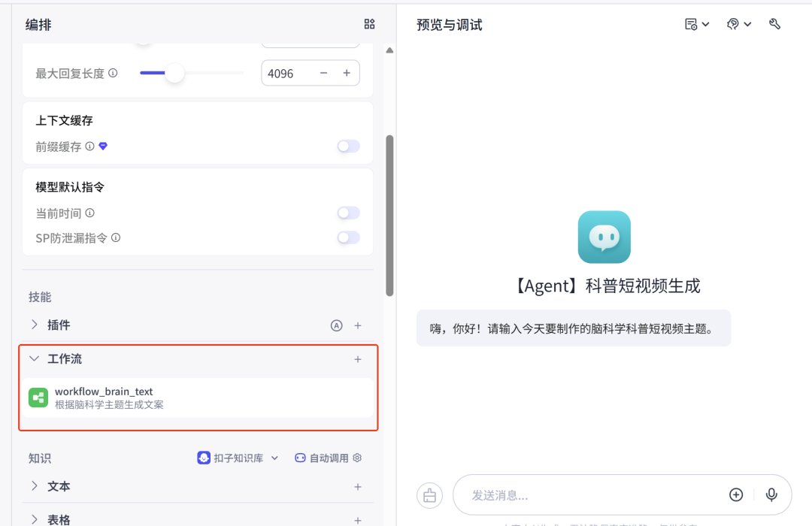Click the green workflow_brain_text icon

38,398
